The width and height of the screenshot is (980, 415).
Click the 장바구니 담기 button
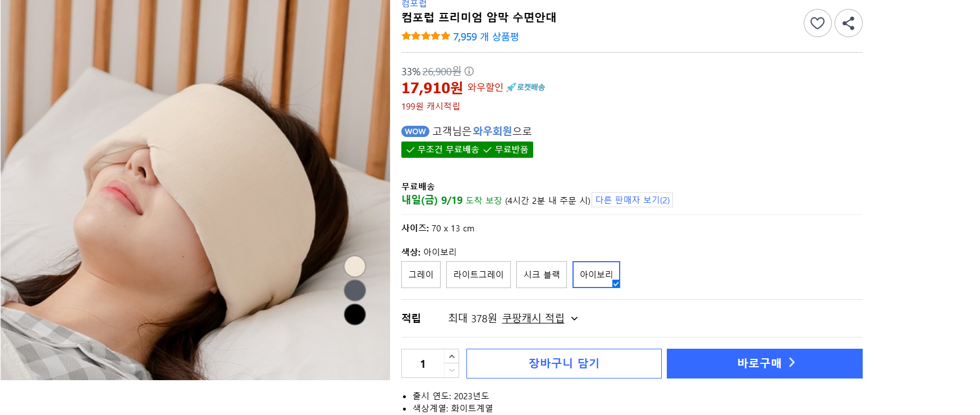point(564,363)
